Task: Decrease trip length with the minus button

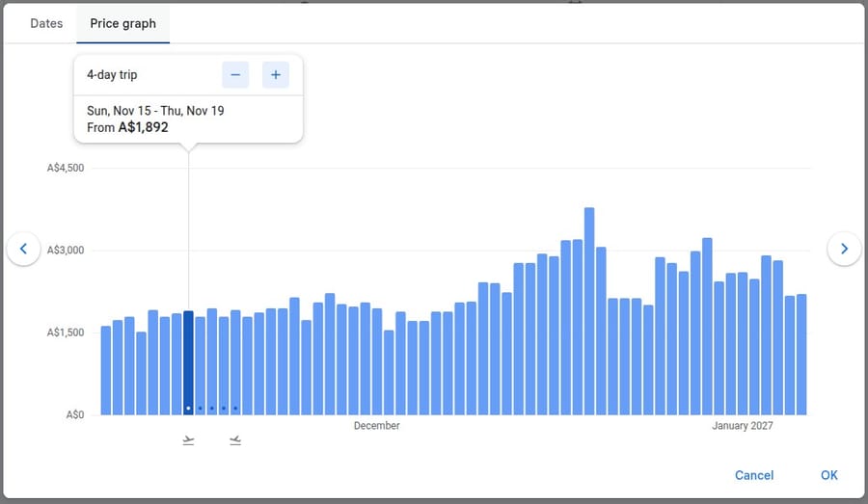Action: click(235, 75)
